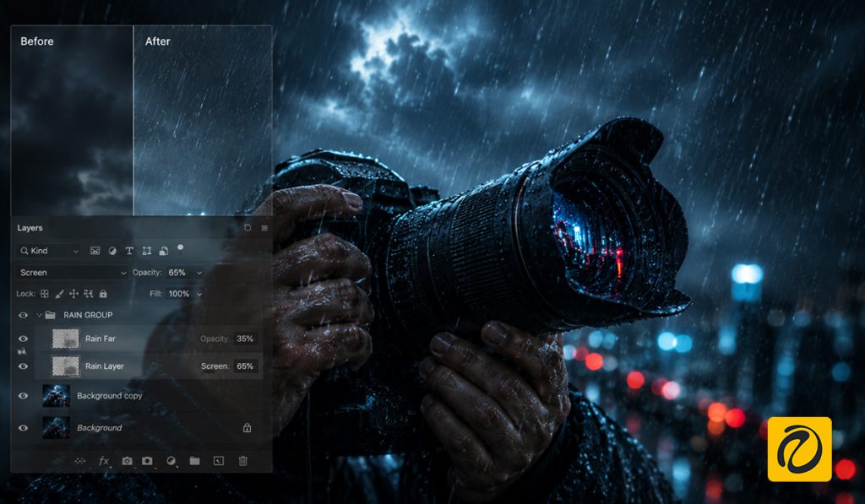Click Rain Far 35% opacity value
This screenshot has width=865, height=504.
click(245, 339)
